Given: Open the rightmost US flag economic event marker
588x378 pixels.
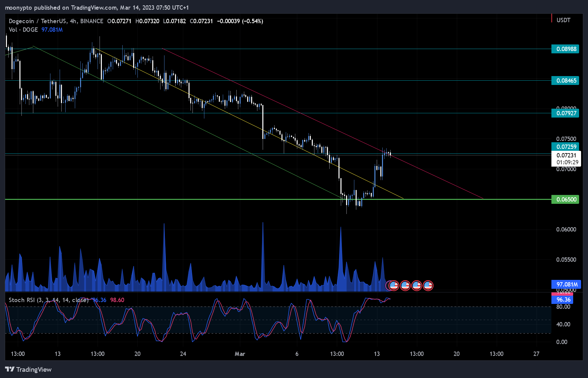Looking at the screenshot, I should click(428, 285).
